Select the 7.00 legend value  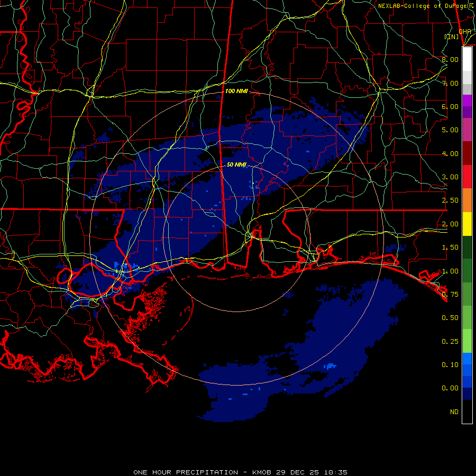point(450,83)
